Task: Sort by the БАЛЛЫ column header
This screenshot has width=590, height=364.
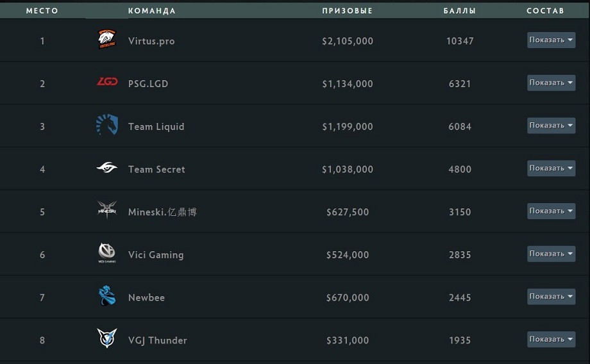Action: [459, 11]
